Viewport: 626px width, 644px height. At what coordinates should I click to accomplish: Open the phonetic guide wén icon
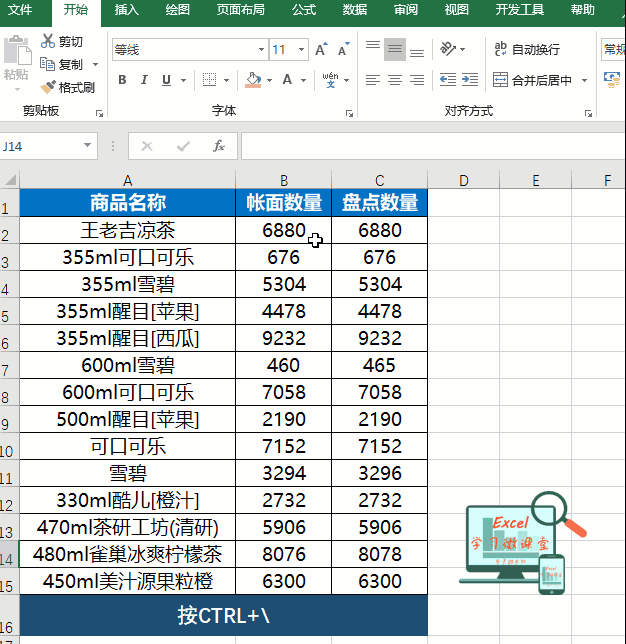[x=330, y=80]
